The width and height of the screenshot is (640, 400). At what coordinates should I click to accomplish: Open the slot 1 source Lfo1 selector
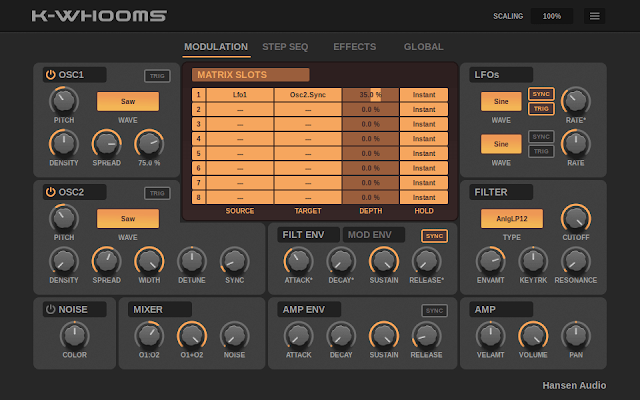pos(240,95)
